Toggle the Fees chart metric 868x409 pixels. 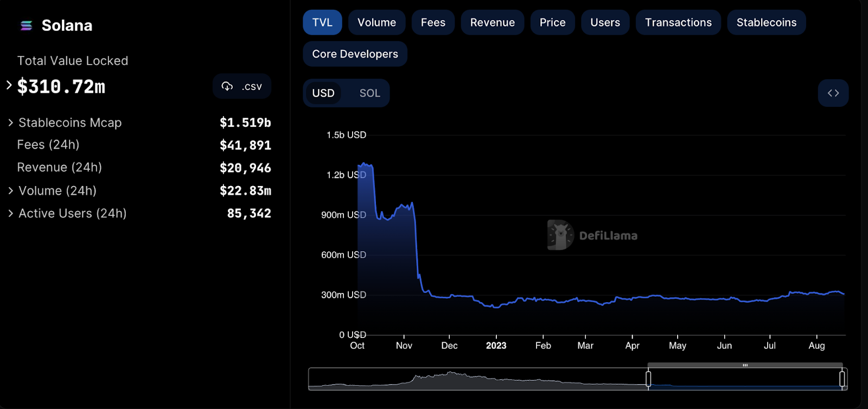coord(433,22)
